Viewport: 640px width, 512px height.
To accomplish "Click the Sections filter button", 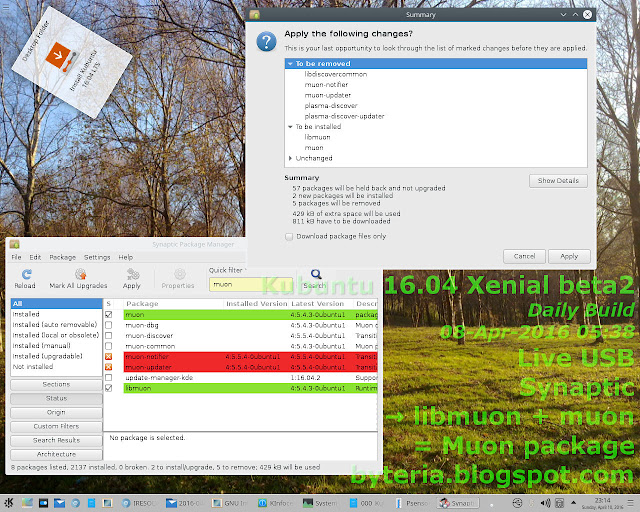I will click(x=56, y=385).
